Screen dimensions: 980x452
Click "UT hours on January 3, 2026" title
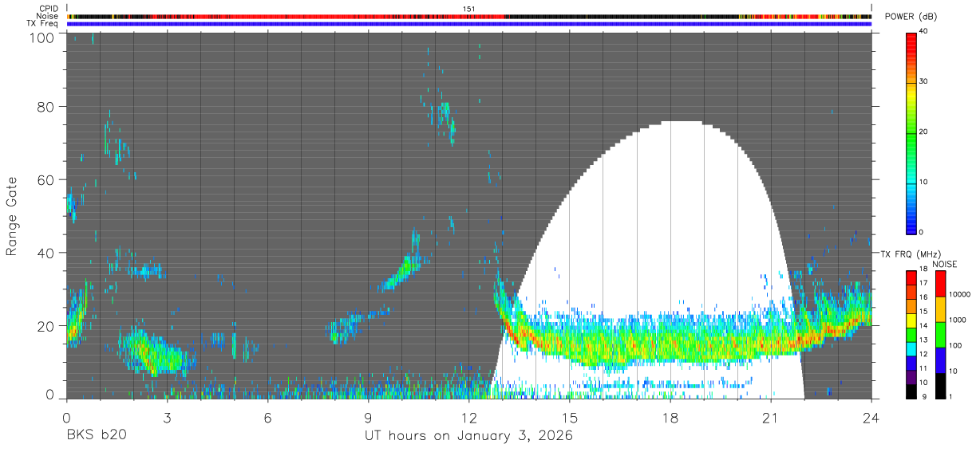(468, 437)
